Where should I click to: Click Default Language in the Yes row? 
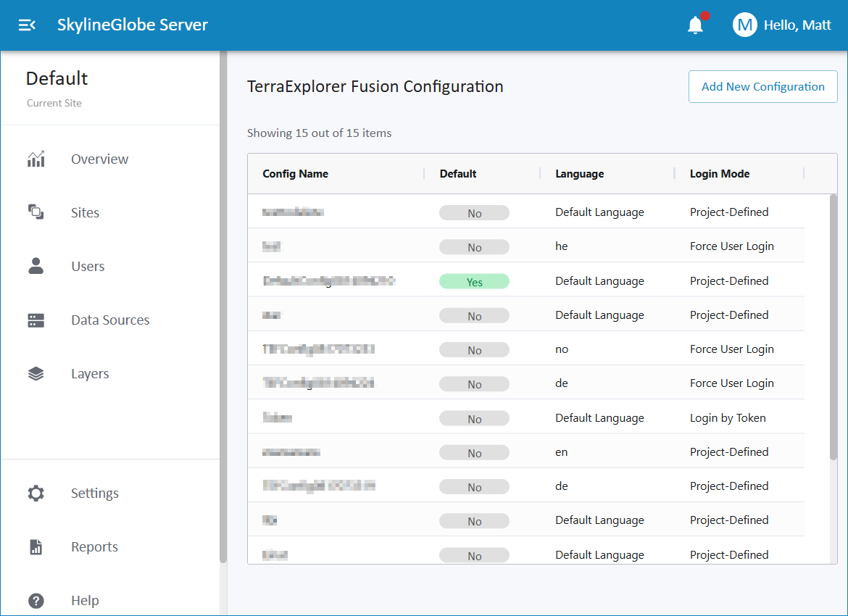(x=599, y=281)
